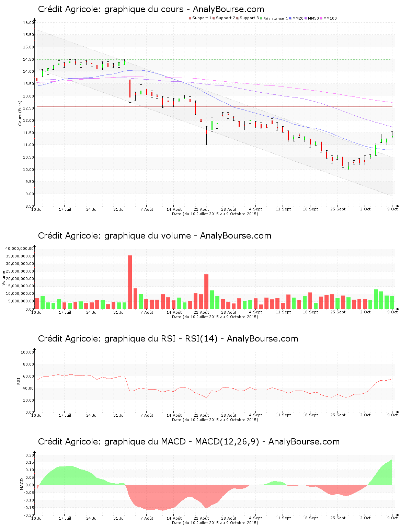Click the 'MACD' vertical axis label
The width and height of the screenshot is (412, 532).
tap(22, 484)
